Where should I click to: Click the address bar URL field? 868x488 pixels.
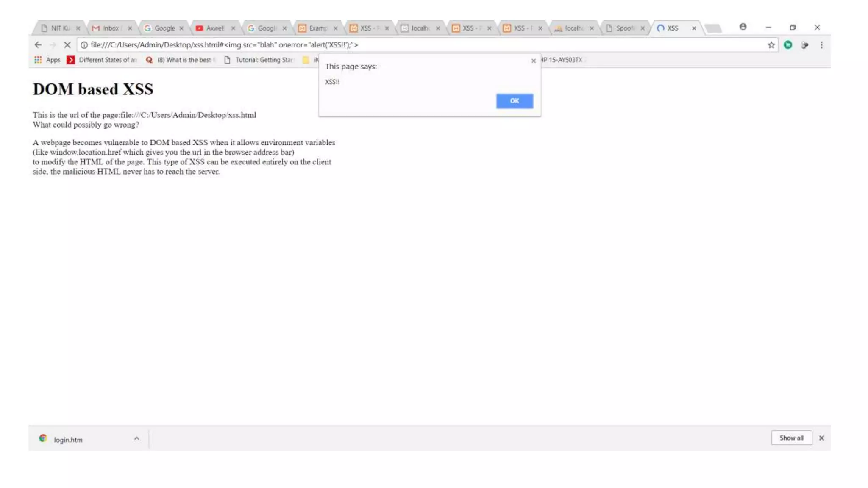[424, 45]
